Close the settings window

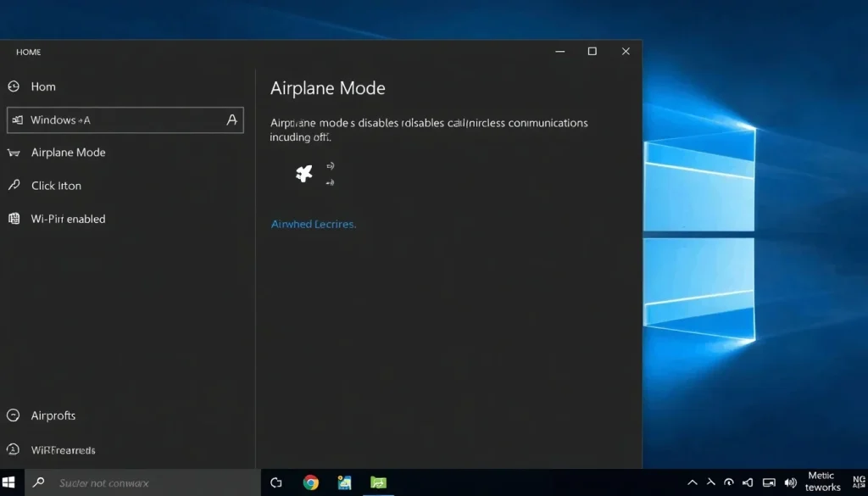click(626, 51)
